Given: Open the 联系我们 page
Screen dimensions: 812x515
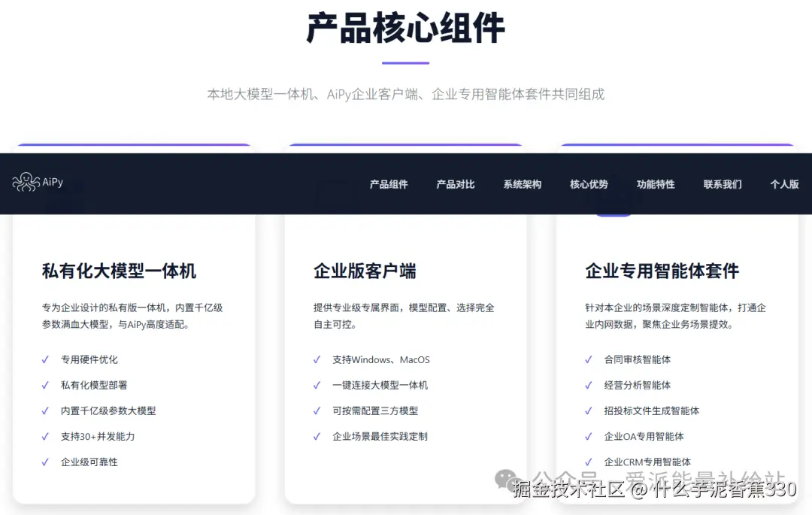Looking at the screenshot, I should pyautogui.click(x=723, y=184).
